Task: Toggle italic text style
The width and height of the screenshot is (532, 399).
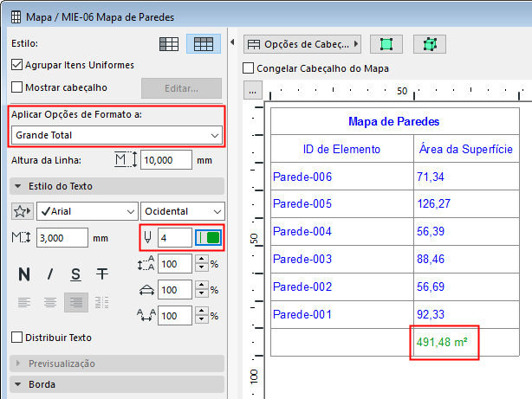Action: coord(50,274)
